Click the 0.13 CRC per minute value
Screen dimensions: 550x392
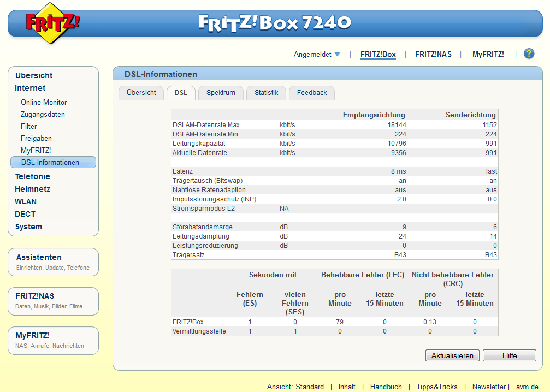[x=430, y=322]
